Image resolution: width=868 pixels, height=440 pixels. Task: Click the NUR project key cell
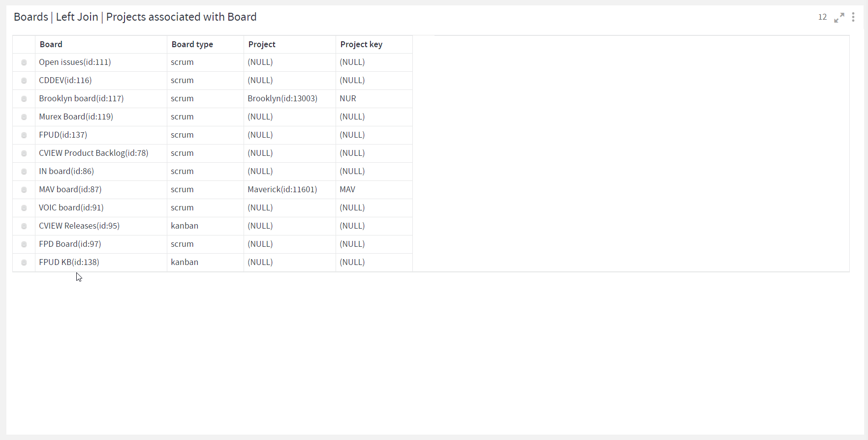(374, 98)
